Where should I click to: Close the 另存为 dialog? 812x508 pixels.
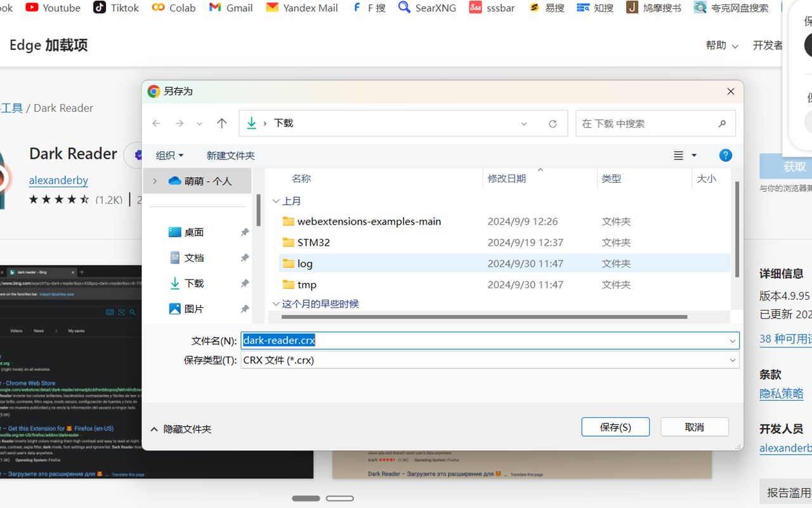[731, 91]
